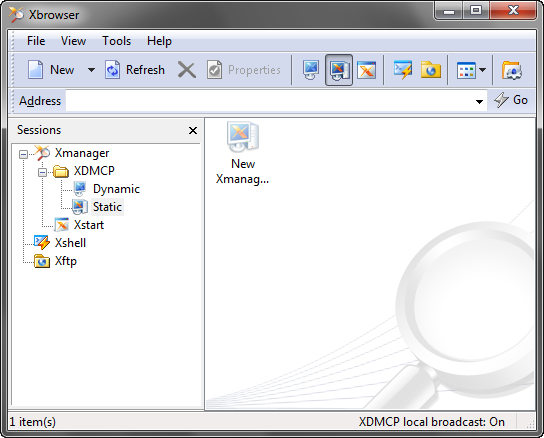Viewport: 544px width, 438px height.
Task: Click the Delete X toolbar icon
Action: 187,69
